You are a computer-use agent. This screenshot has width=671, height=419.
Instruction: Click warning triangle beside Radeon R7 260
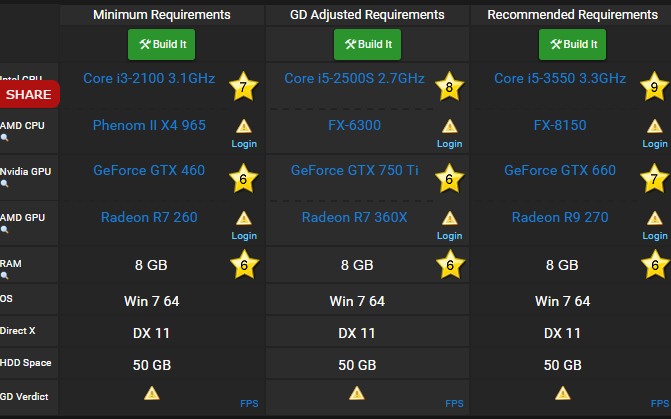point(244,218)
